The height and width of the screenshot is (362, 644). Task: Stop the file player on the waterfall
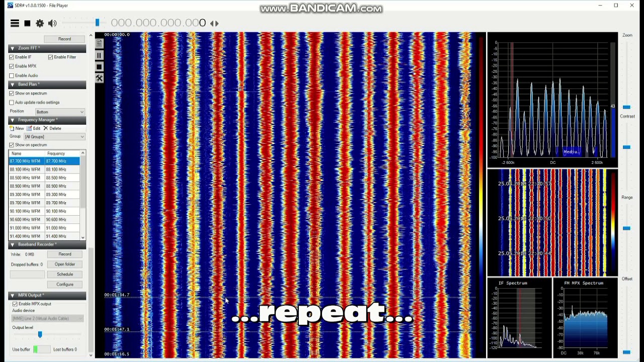pyautogui.click(x=99, y=66)
